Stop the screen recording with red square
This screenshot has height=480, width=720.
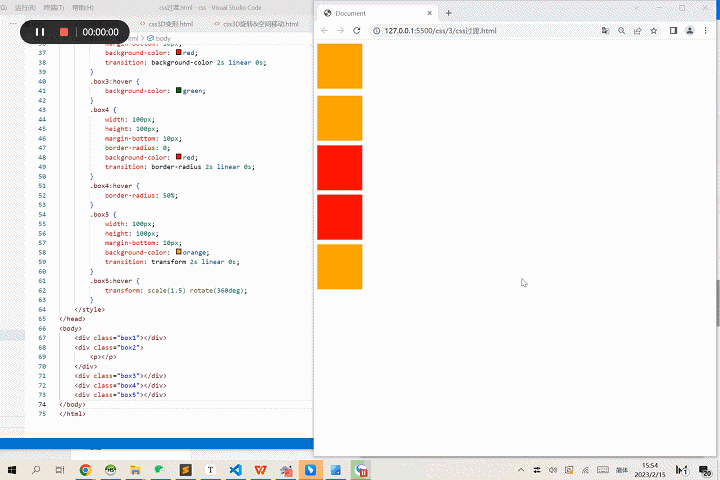pos(64,32)
